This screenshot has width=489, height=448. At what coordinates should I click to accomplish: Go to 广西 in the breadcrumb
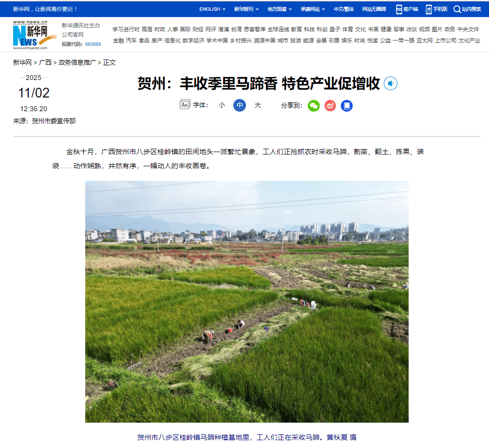[x=45, y=62]
